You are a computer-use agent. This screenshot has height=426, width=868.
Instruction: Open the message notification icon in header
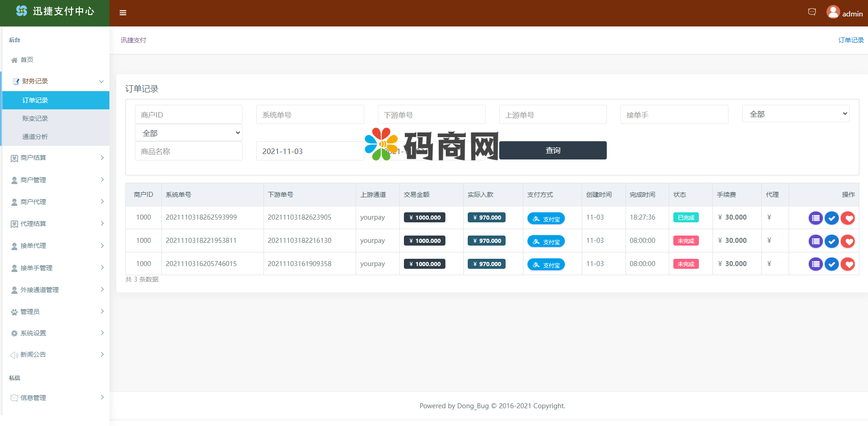click(x=811, y=12)
